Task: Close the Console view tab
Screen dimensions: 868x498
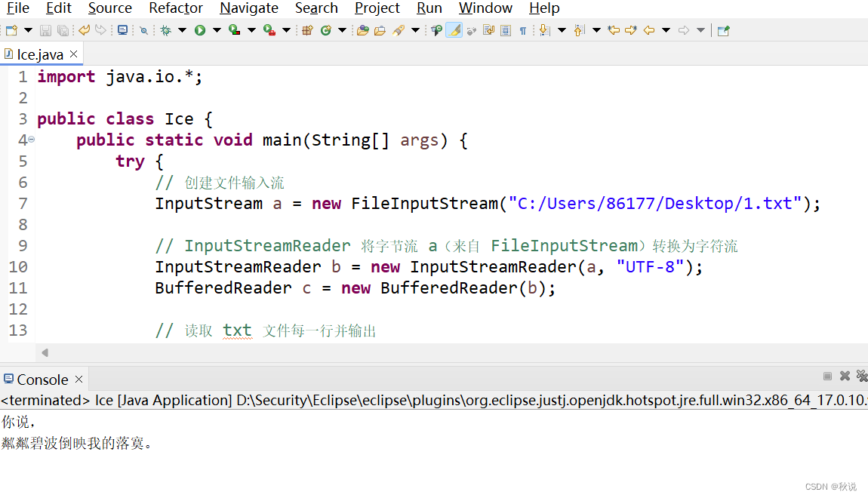Action: click(78, 379)
